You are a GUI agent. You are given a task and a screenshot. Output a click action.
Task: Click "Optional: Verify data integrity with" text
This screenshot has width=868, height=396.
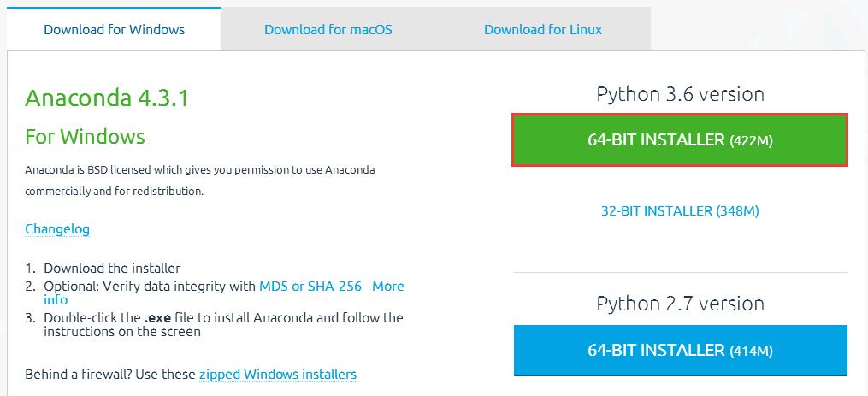pyautogui.click(x=150, y=286)
